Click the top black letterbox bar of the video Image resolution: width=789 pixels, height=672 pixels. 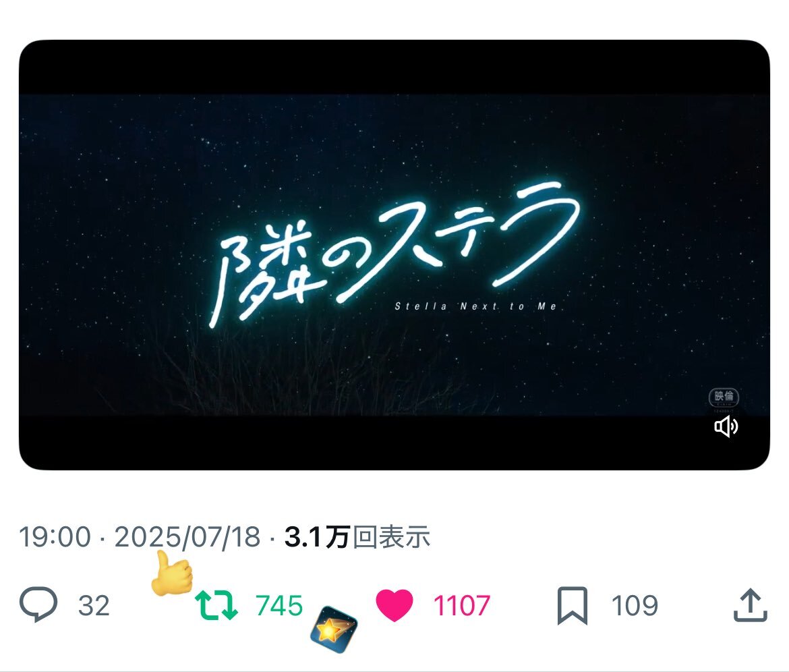coord(394,67)
